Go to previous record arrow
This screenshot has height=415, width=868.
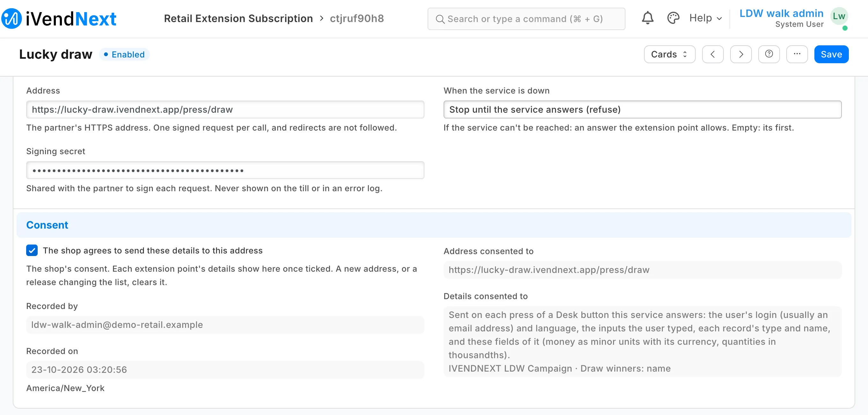point(713,54)
